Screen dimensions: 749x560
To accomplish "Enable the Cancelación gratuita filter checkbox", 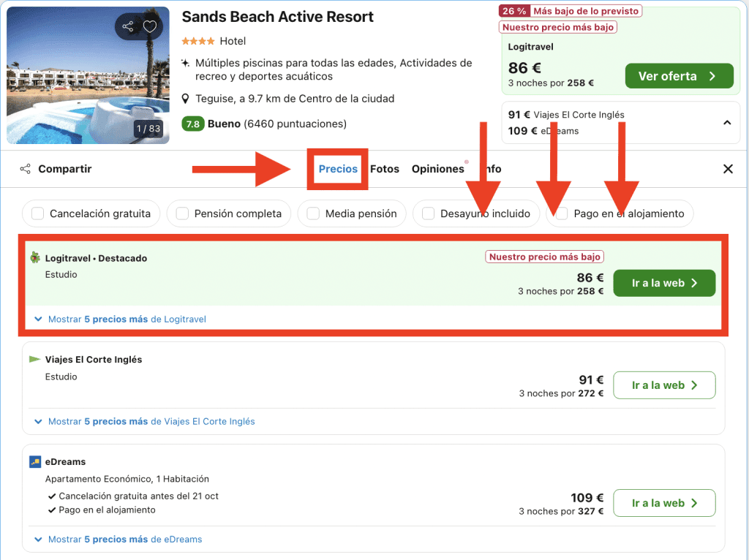I will pyautogui.click(x=38, y=213).
